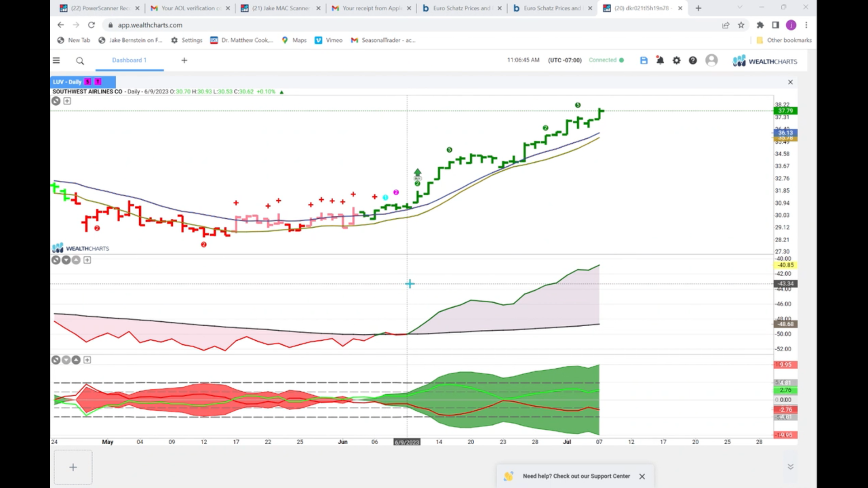The image size is (868, 488).
Task: Open the user account avatar
Action: click(712, 60)
